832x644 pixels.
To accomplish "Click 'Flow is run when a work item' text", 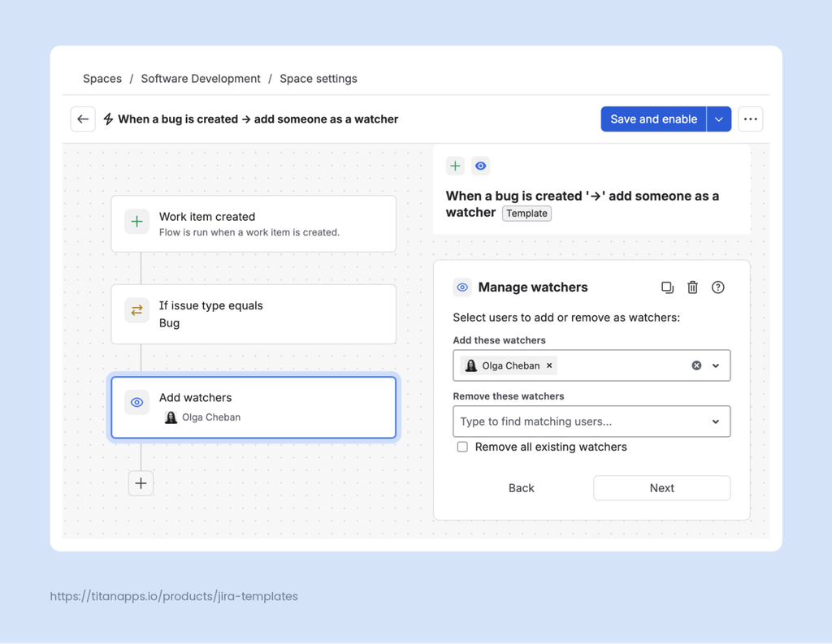I will click(249, 232).
